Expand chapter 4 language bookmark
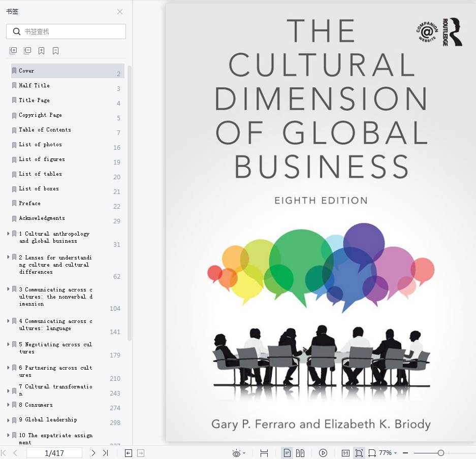 (x=8, y=321)
